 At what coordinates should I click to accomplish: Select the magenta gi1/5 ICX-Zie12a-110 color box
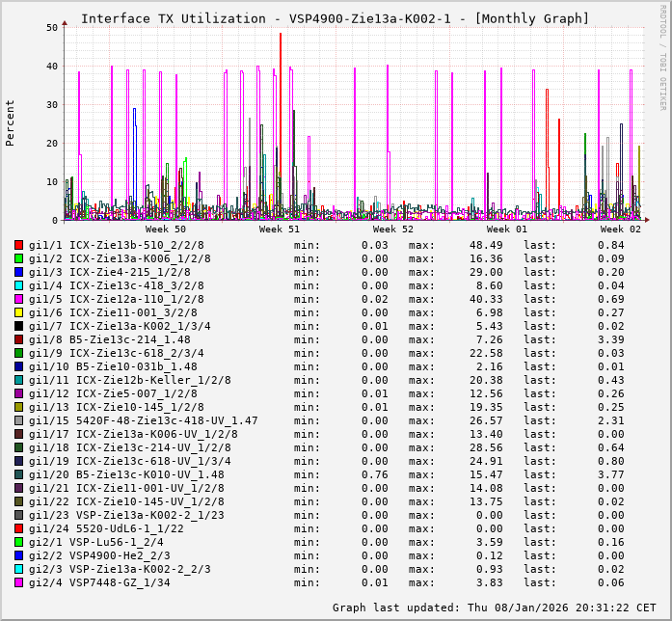[19, 299]
